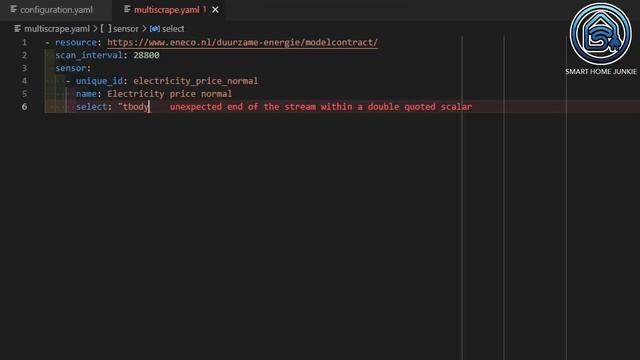Click the symbol icon before select breadcrumb
Viewport: 640px width, 360px height.
coord(155,29)
